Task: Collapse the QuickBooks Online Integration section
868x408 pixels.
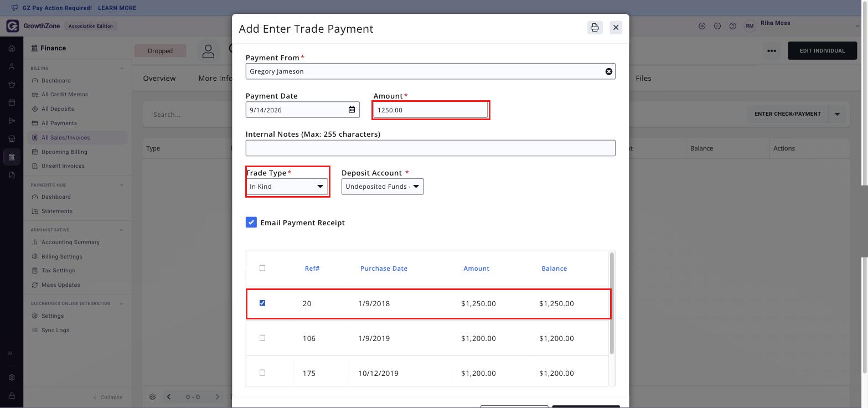Action: point(122,303)
